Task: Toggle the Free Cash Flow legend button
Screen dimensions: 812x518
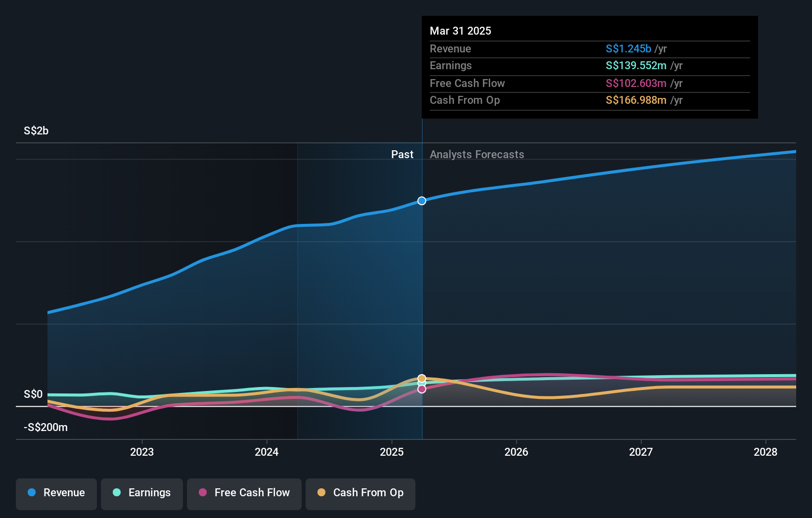Action: click(244, 494)
